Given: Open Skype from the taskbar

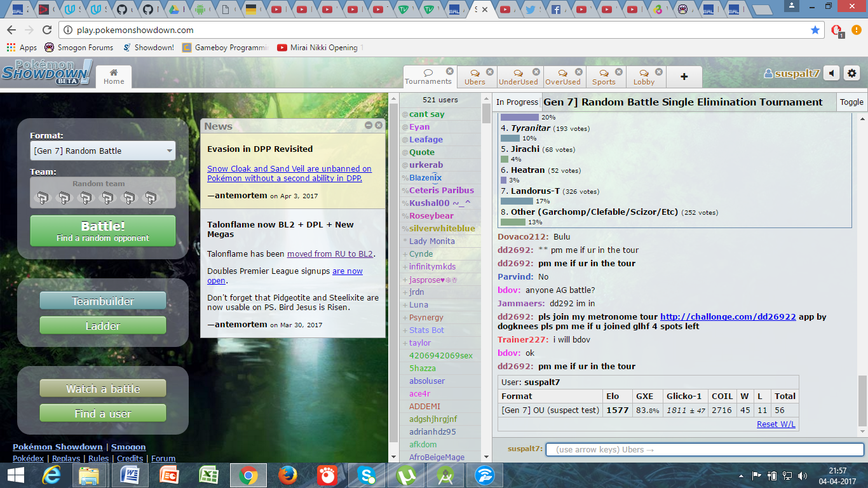Looking at the screenshot, I should [x=367, y=475].
